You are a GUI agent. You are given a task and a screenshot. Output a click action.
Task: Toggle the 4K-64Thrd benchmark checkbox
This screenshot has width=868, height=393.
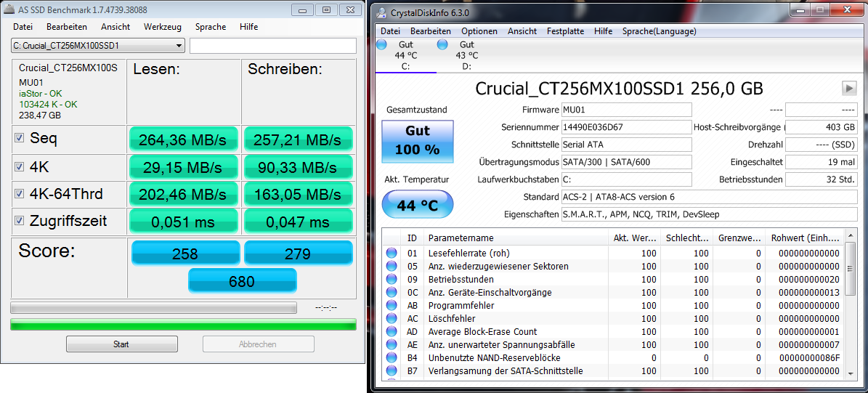pyautogui.click(x=20, y=194)
